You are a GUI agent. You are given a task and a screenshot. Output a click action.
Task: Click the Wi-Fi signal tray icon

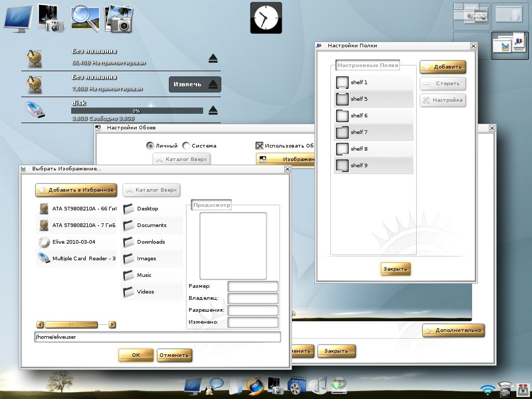coord(487,389)
